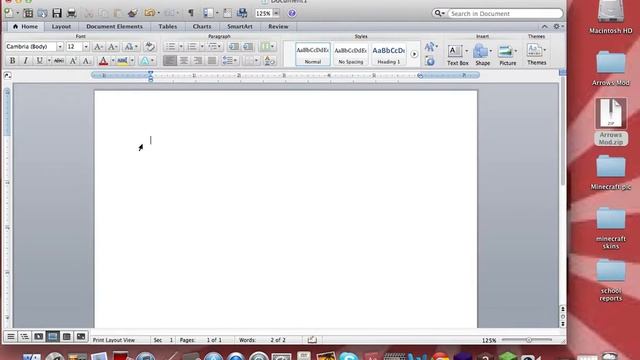Image resolution: width=640 pixels, height=360 pixels.
Task: Decrease font size with the shrink font icon
Action: (112, 47)
